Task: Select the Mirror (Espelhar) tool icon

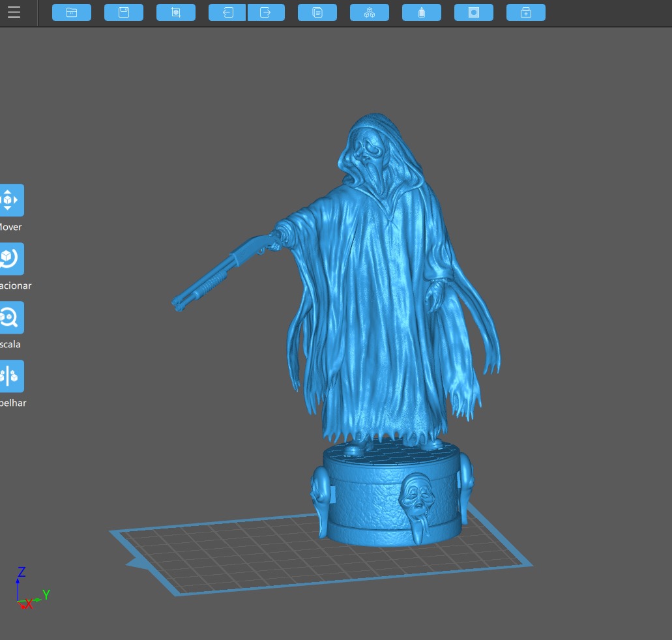Action: click(11, 376)
